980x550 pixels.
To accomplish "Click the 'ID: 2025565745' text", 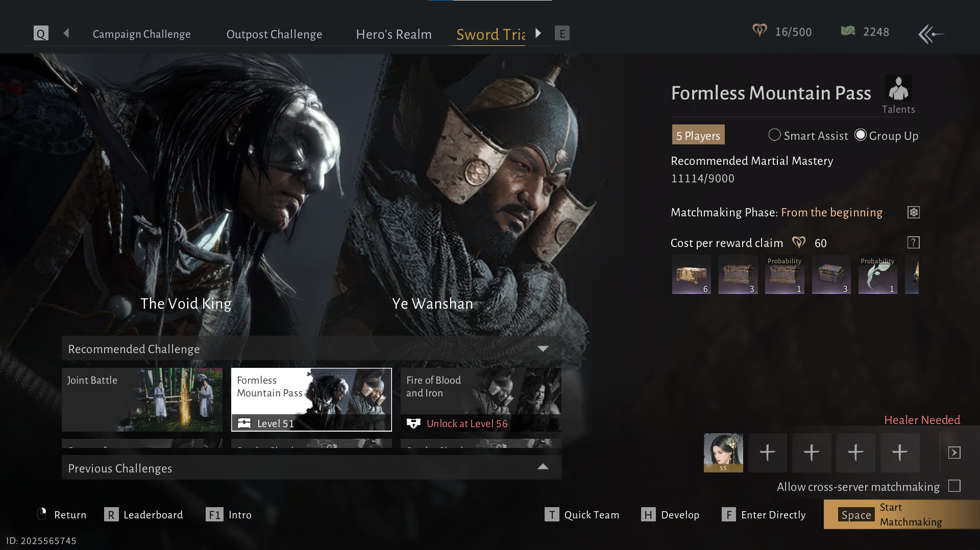I will coord(41,541).
